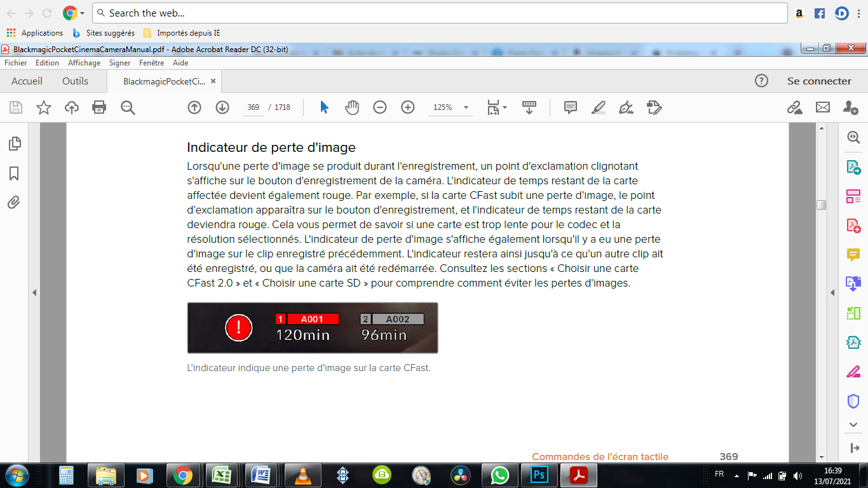
Task: Open Photoshop from the taskbar
Action: tap(539, 475)
